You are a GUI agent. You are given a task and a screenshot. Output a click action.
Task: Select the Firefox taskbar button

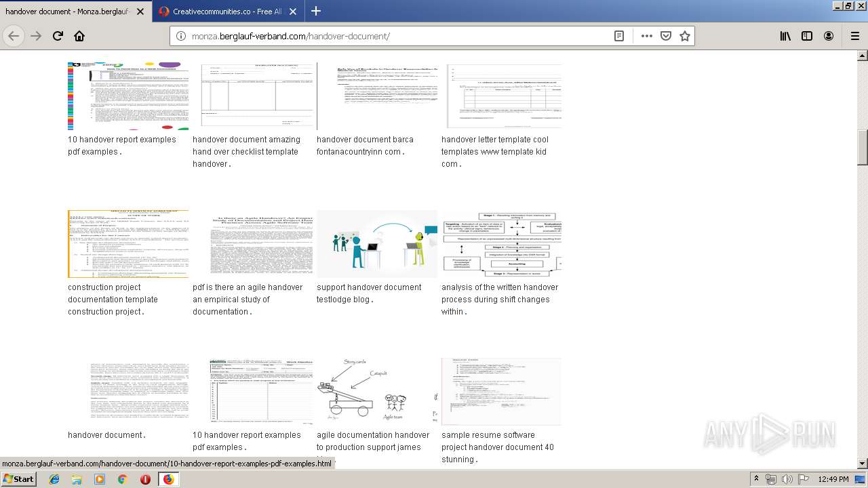pos(168,479)
